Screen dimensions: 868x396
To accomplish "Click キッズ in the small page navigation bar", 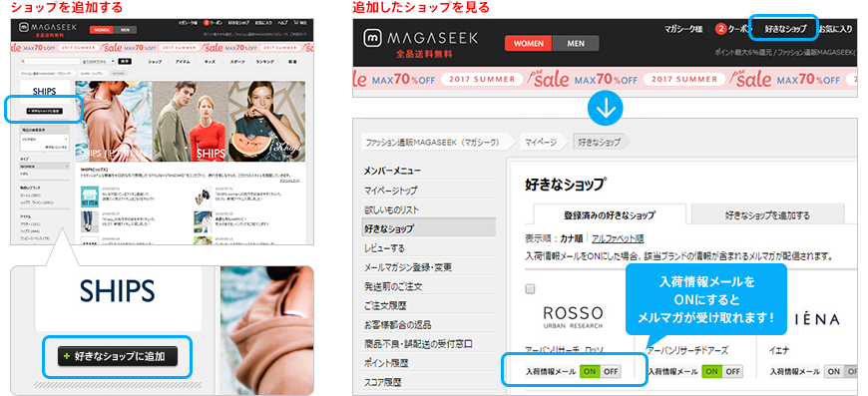I will (x=210, y=62).
